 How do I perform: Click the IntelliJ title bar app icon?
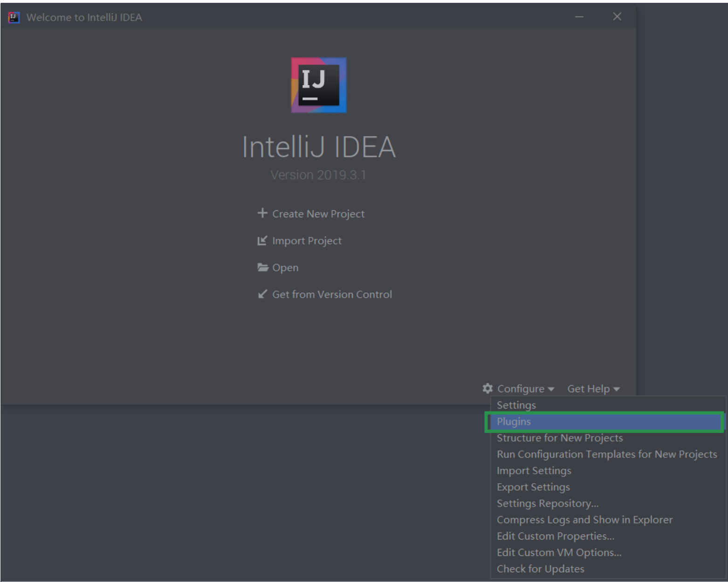(x=14, y=17)
